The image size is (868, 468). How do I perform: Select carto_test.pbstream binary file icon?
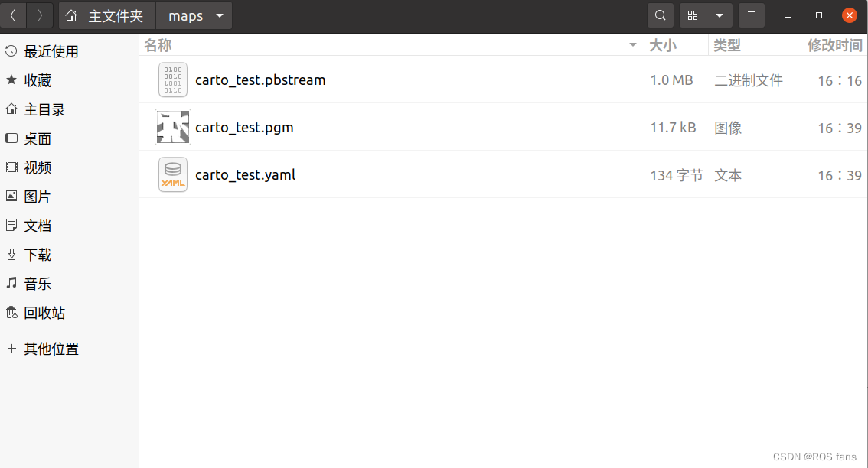click(173, 80)
